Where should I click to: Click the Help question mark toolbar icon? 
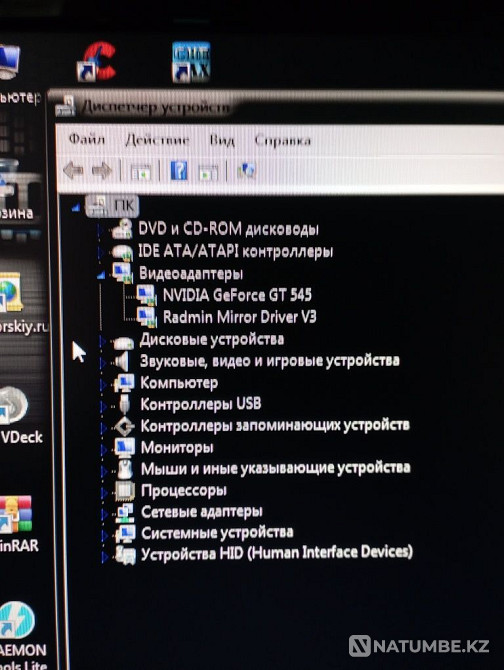click(x=179, y=170)
